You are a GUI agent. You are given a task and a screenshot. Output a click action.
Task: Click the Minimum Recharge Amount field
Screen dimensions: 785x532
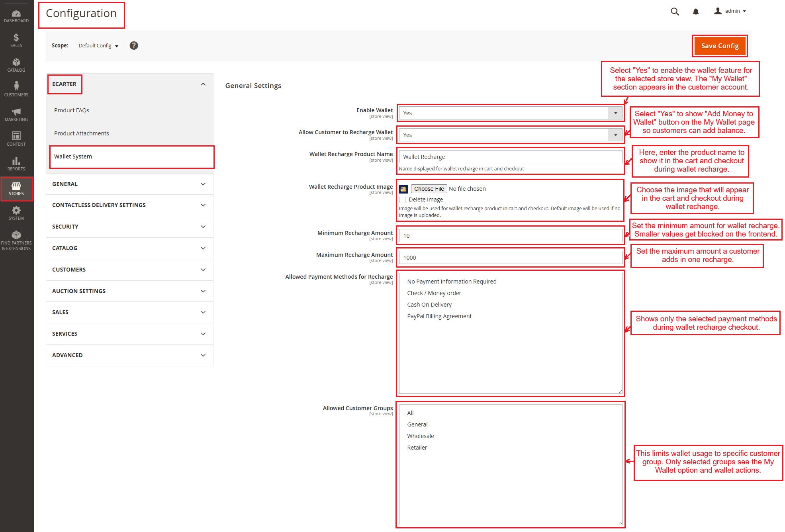point(510,236)
